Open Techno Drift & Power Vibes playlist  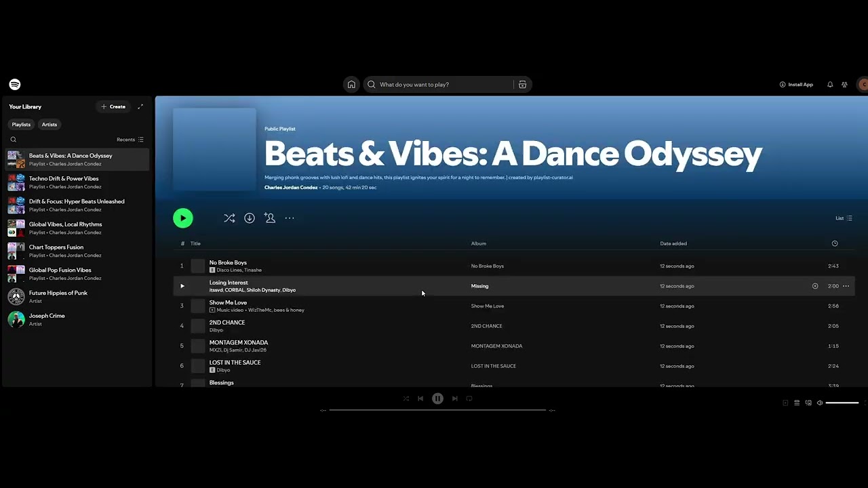pyautogui.click(x=77, y=183)
